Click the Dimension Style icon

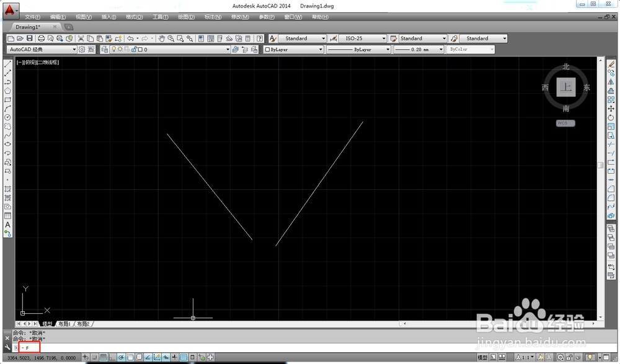click(334, 38)
